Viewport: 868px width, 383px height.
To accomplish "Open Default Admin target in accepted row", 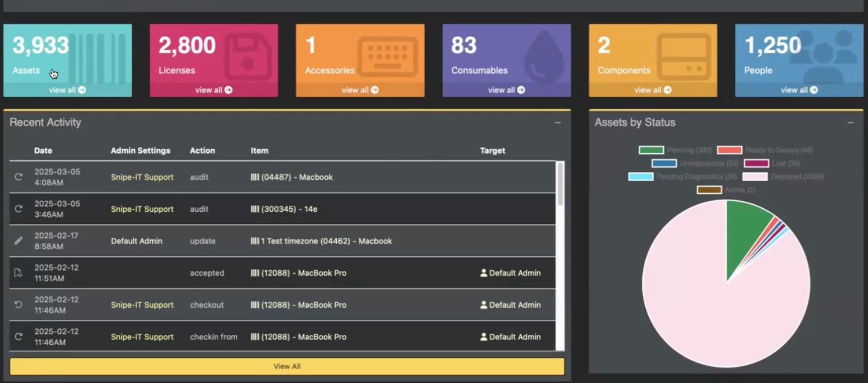I will 515,272.
